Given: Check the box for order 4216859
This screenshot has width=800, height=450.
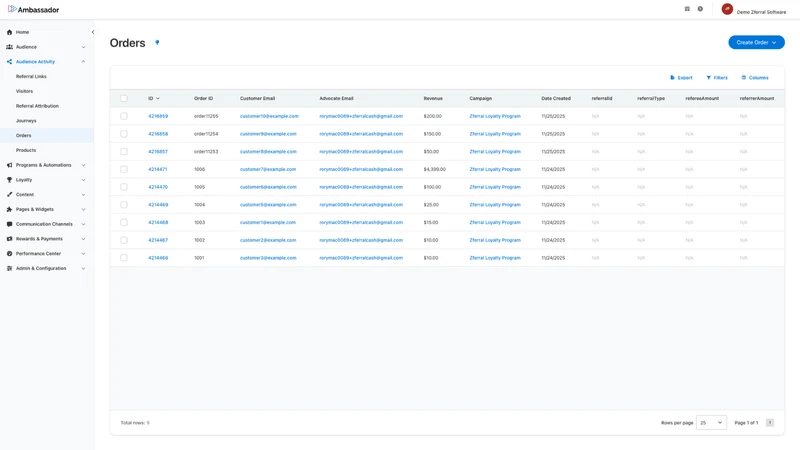Looking at the screenshot, I should pyautogui.click(x=124, y=116).
